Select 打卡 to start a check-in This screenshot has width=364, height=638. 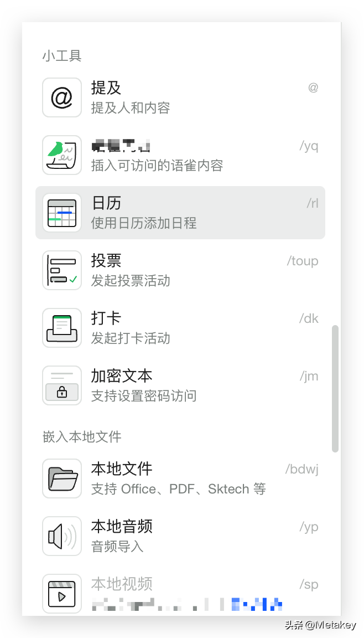[106, 318]
